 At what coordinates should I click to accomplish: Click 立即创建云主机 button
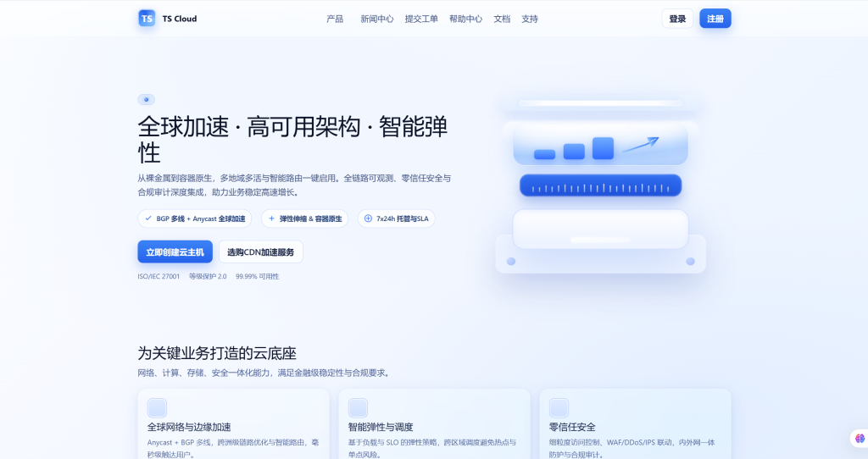(175, 252)
